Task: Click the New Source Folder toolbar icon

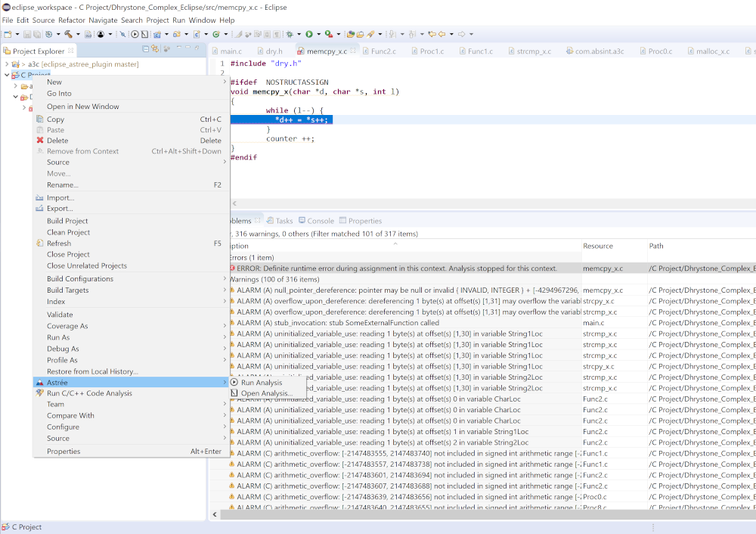Action: click(x=177, y=34)
